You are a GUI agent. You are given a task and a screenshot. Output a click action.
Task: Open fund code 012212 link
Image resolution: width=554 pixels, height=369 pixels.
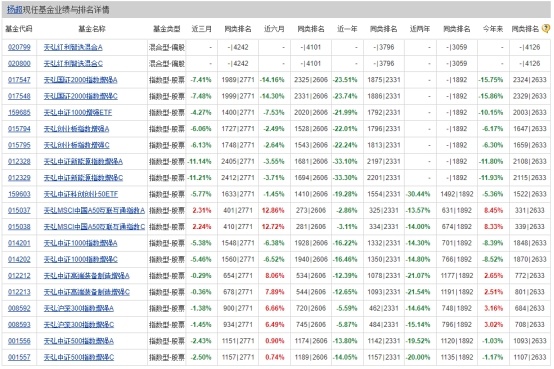click(x=19, y=276)
